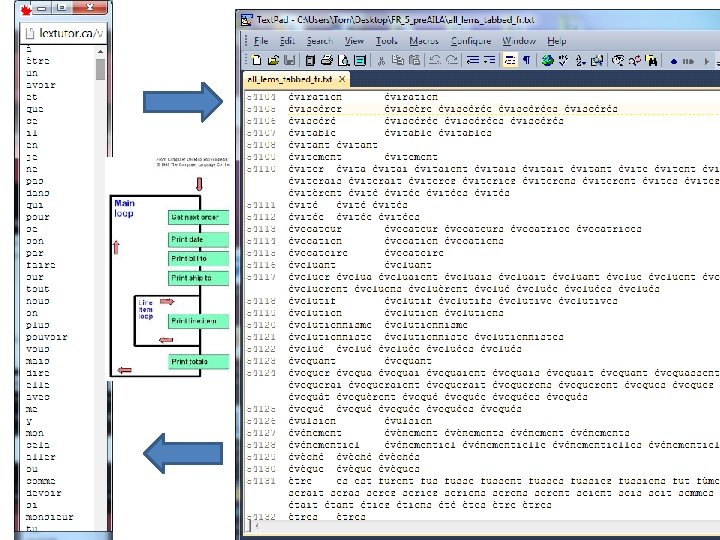
Task: Open the File menu in TextPad
Action: coord(261,41)
